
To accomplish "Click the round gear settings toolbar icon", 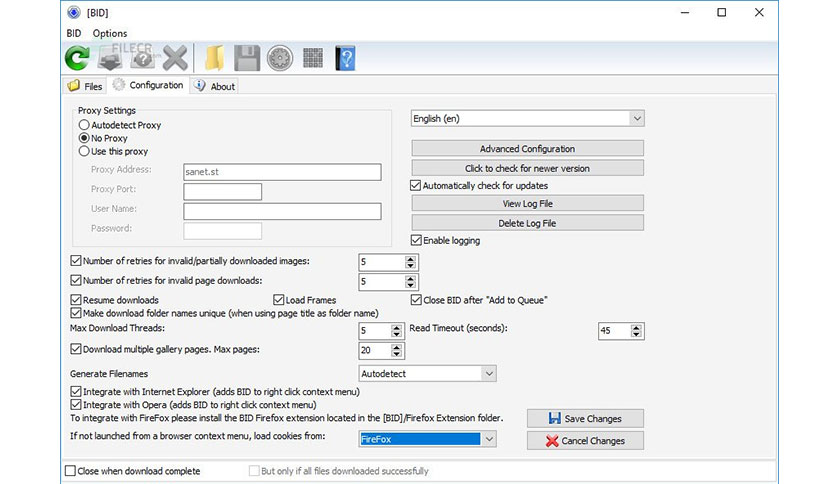I will pyautogui.click(x=280, y=58).
